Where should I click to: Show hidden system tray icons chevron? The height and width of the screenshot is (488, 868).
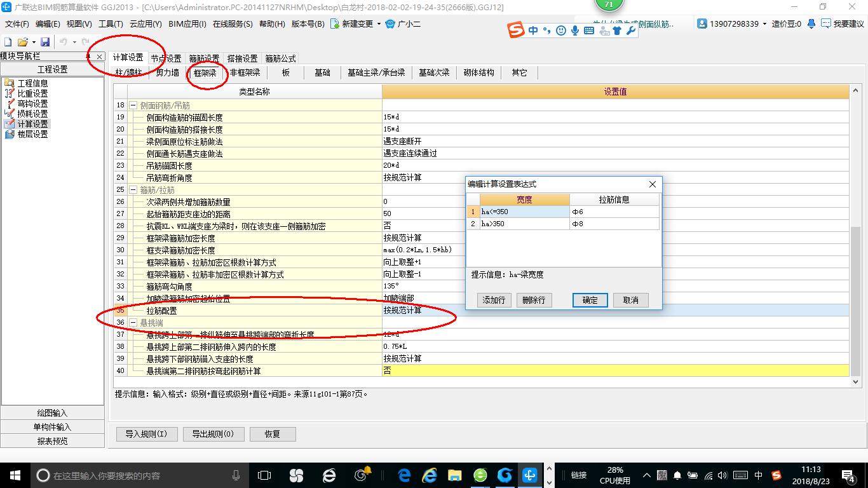[646, 475]
